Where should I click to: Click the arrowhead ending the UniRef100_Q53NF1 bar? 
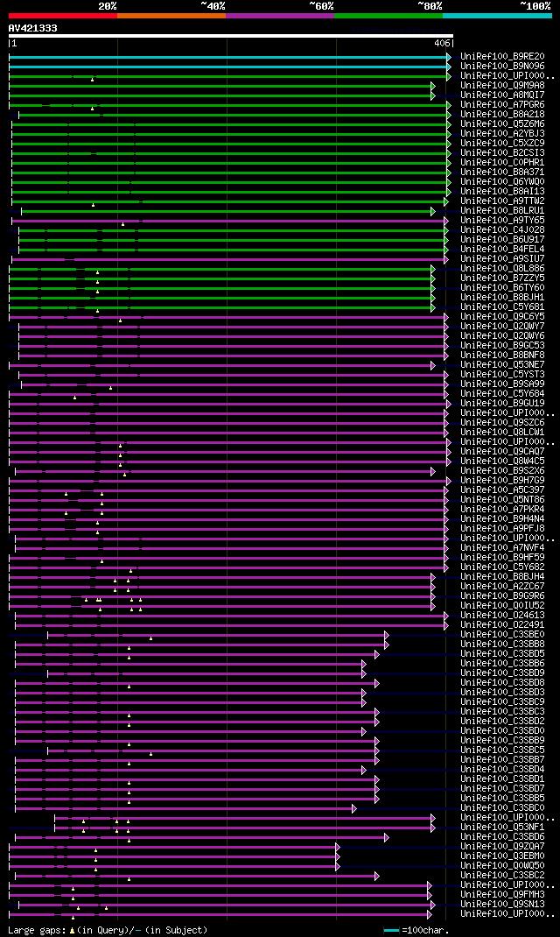point(433,828)
